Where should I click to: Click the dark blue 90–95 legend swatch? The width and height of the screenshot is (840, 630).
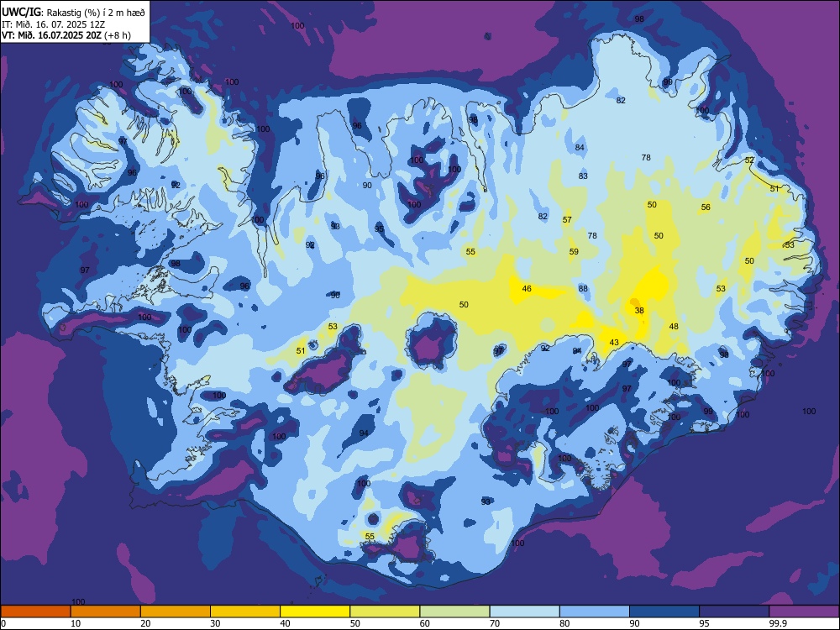(x=664, y=612)
